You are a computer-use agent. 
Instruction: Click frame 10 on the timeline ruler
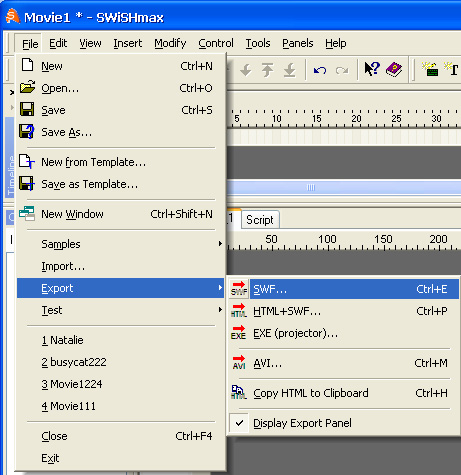(x=277, y=119)
